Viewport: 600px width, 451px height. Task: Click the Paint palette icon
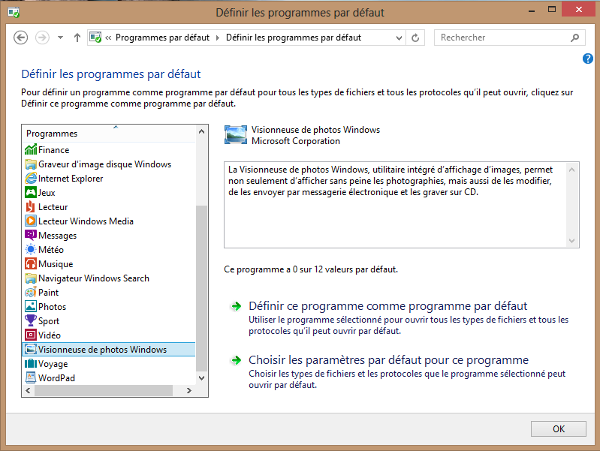[x=31, y=292]
